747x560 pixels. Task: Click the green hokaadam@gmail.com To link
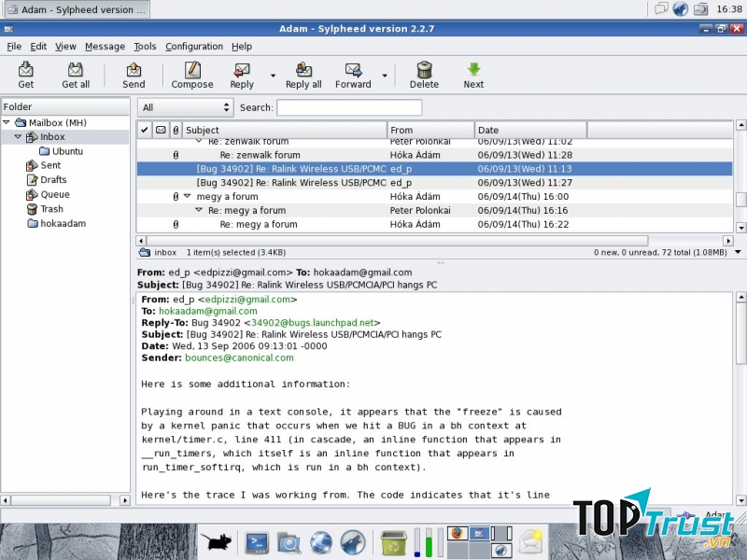pos(207,311)
